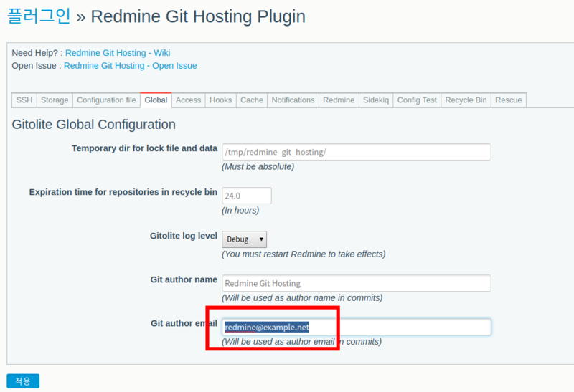The image size is (574, 392).
Task: Click the 'Gitolite log level' label
Action: click(184, 236)
